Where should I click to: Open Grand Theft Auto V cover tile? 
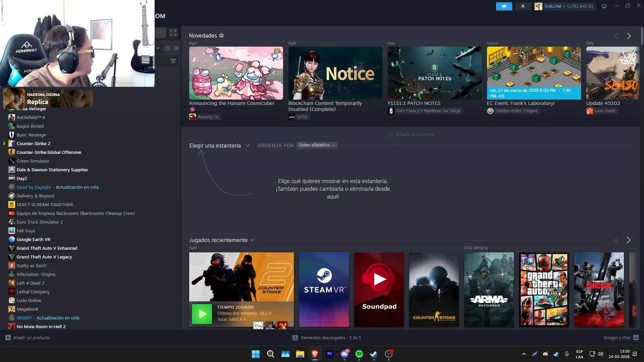(x=544, y=290)
